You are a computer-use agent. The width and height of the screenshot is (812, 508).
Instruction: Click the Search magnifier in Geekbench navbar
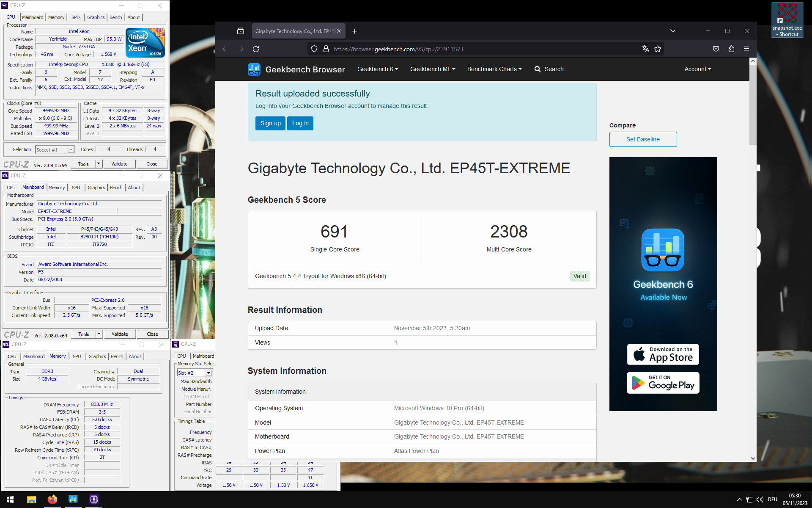pyautogui.click(x=538, y=69)
